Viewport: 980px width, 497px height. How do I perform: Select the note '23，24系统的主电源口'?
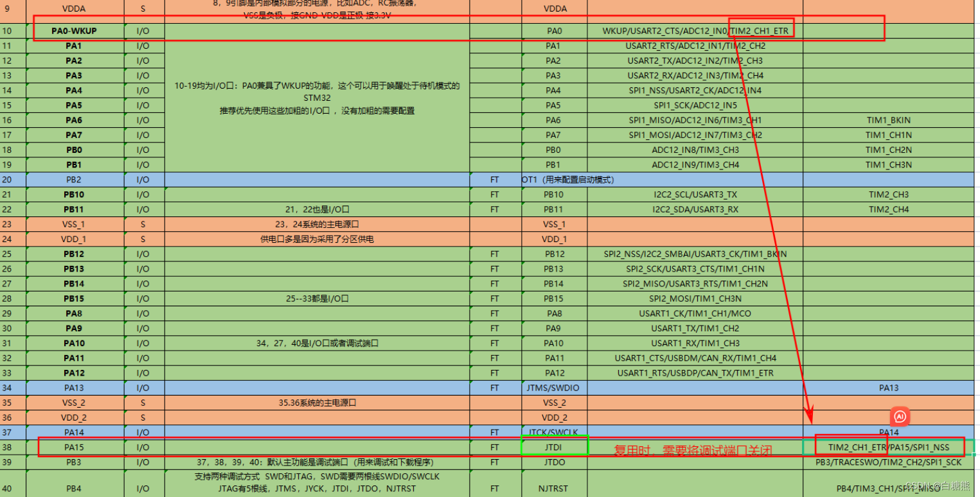[317, 224]
